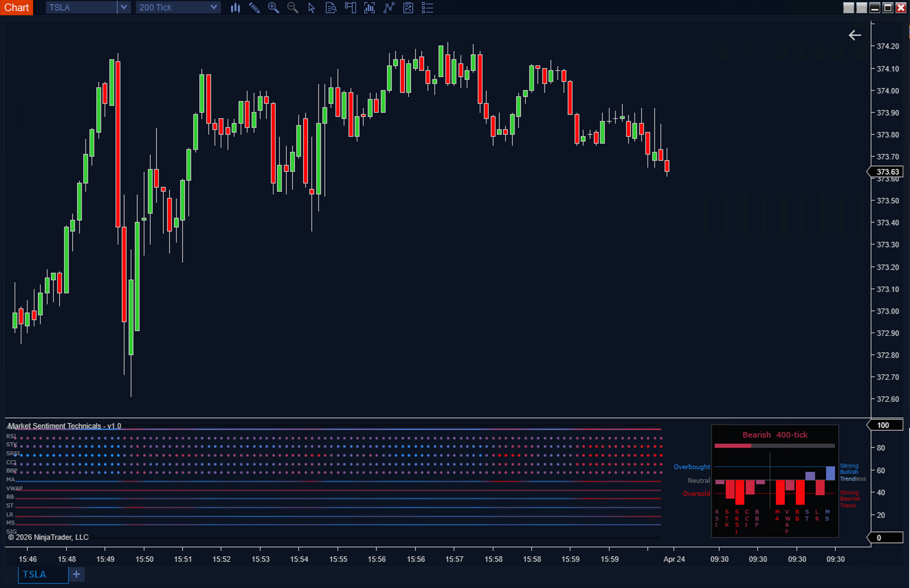Image resolution: width=910 pixels, height=588 pixels.
Task: Click the 'Strong Bullish' label
Action: [849, 469]
